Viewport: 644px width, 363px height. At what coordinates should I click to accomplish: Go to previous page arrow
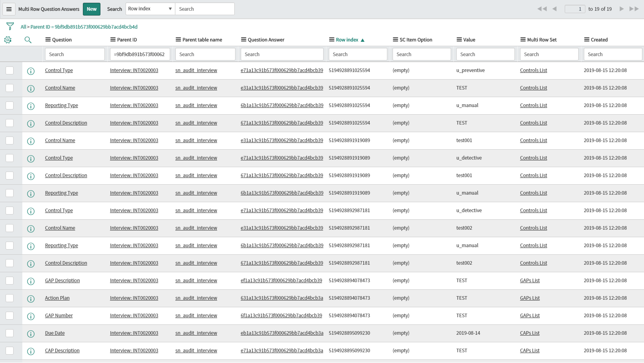[x=554, y=9]
